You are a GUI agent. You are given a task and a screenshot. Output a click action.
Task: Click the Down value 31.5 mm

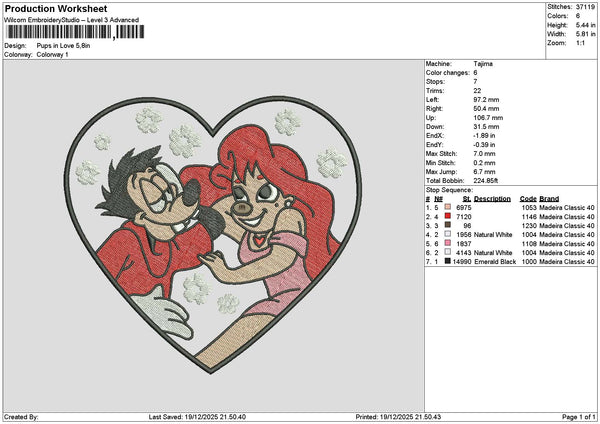(x=486, y=127)
